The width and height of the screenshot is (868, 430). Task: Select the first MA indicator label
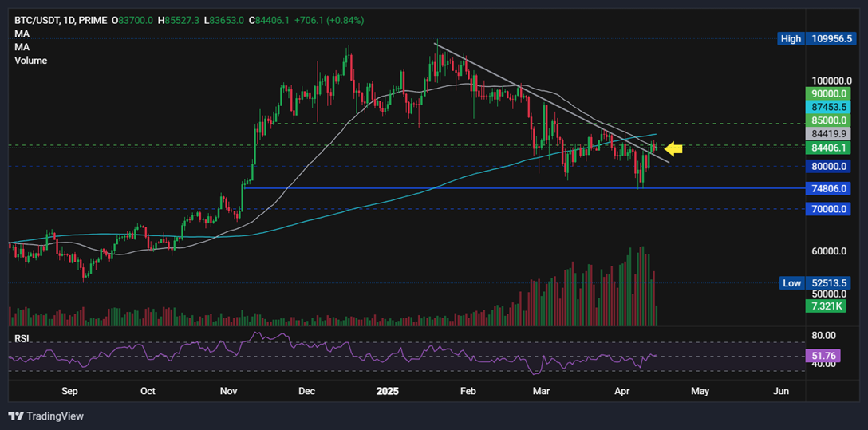[x=21, y=34]
